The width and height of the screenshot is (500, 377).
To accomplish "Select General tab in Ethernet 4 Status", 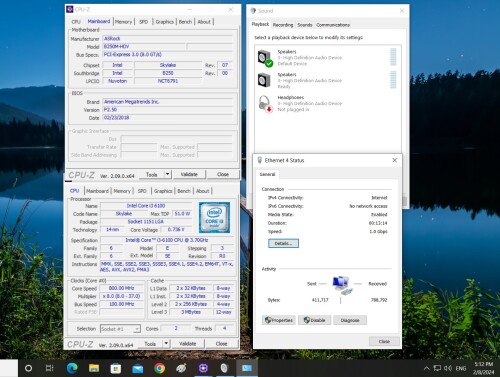I will (267, 174).
